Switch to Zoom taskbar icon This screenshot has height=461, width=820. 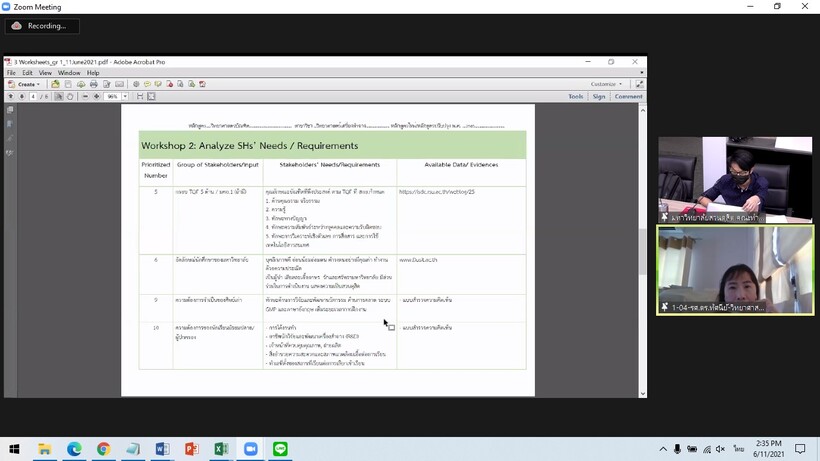point(250,449)
